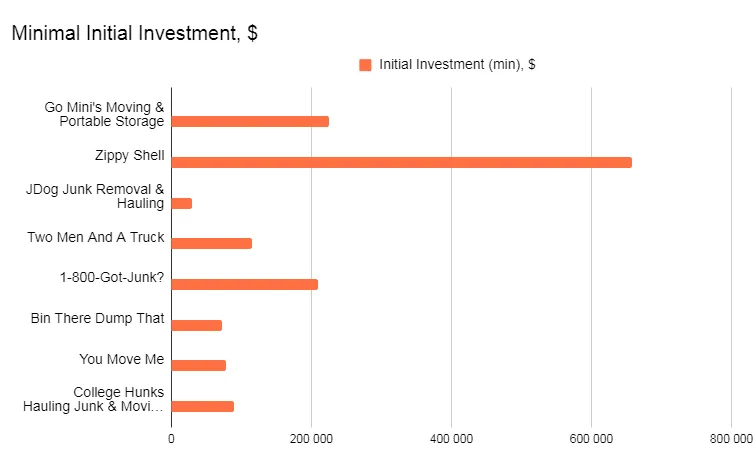The height and width of the screenshot is (467, 755).
Task: Click the You Move Me bar
Action: click(x=198, y=365)
